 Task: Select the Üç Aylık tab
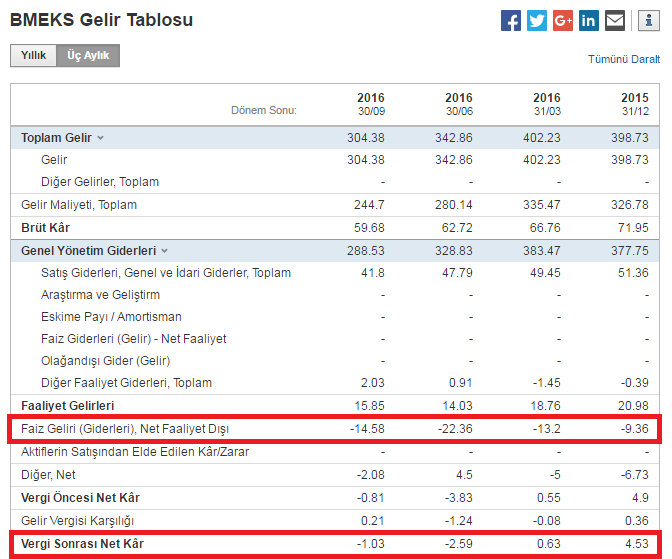(x=88, y=55)
